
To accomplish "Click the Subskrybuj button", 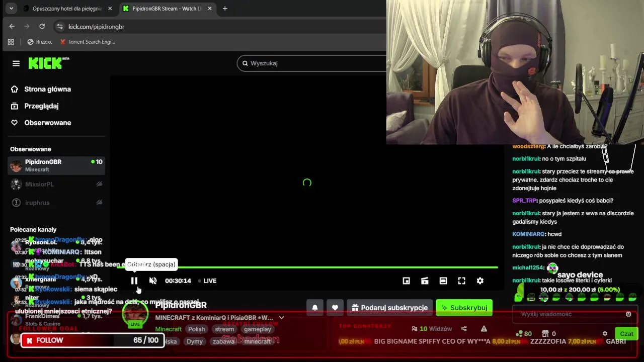I will 464,308.
